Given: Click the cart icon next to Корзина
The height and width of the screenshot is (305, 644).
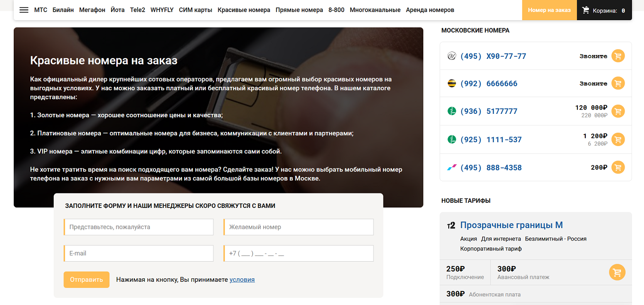Looking at the screenshot, I should click(586, 10).
